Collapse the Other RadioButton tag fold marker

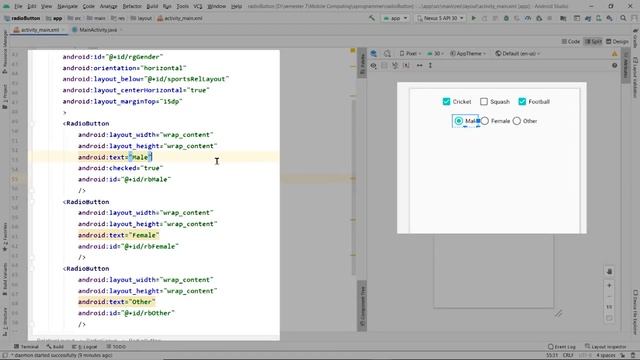[x=32, y=269]
